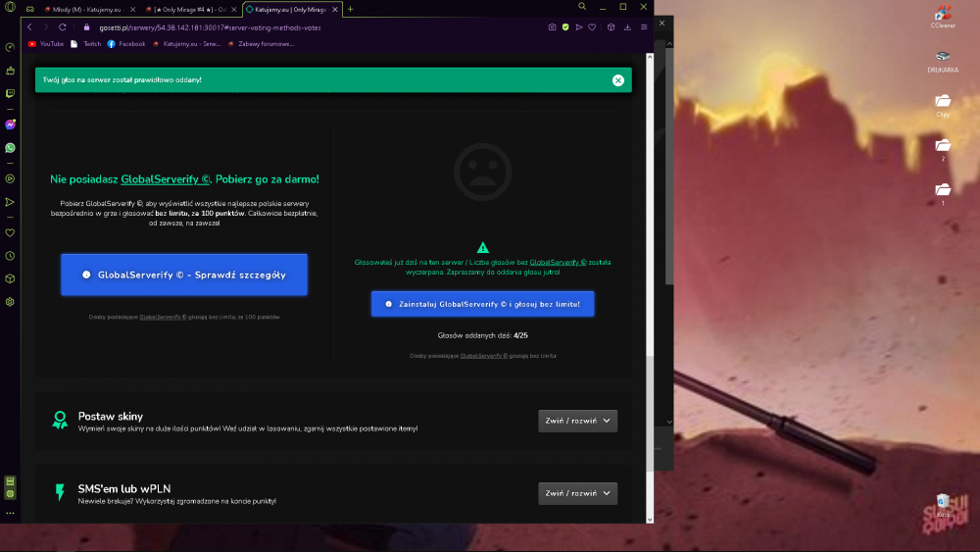This screenshot has width=980, height=552.
Task: Click Zainstaluj GlobalServerify i głosuj bez limitu
Action: point(482,304)
